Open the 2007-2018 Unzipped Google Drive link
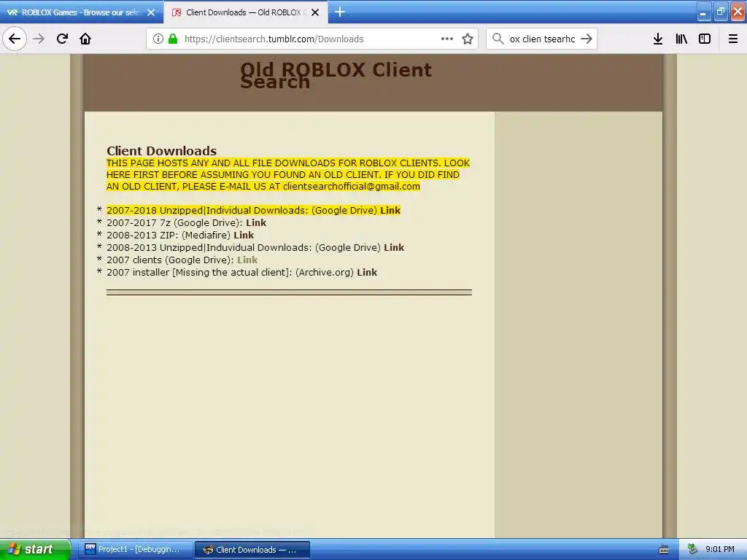Screen dimensions: 747x560 point(390,211)
